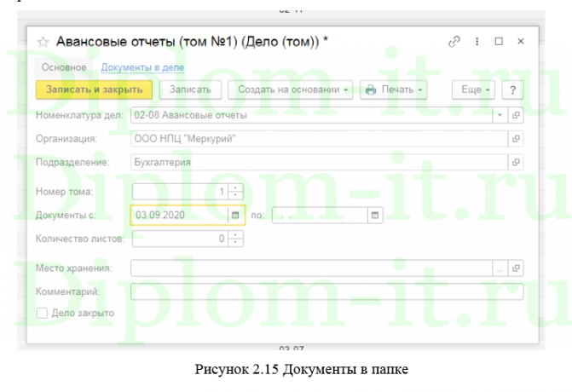Viewport: 572px width, 392px height.
Task: Open the Место хранения item via open icon
Action: click(516, 268)
